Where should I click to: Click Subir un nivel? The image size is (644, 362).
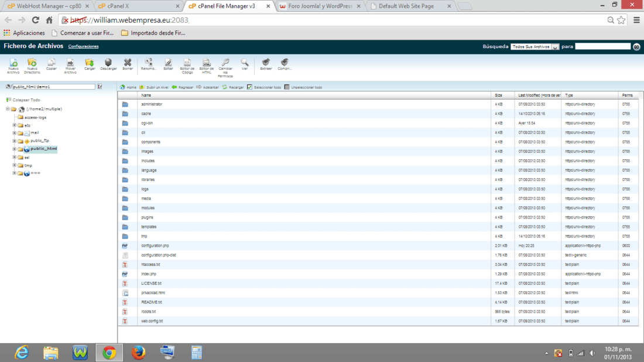(154, 87)
